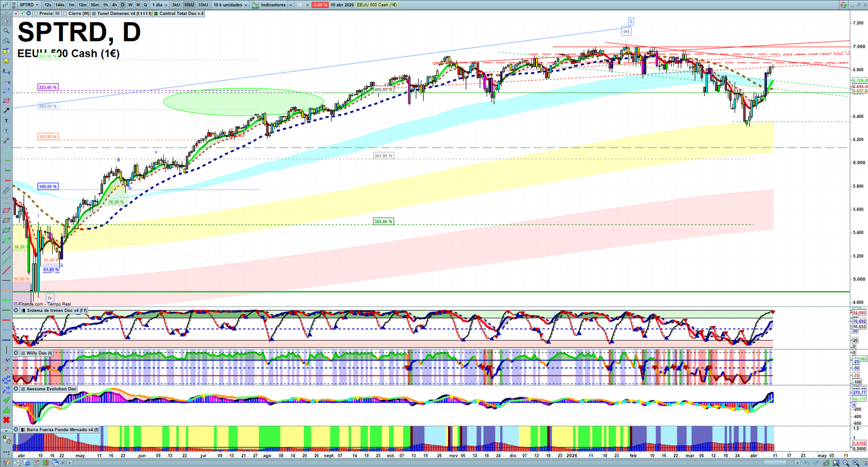This screenshot has height=467, width=868.
Task: Expand left toolbar with the down chevron
Action: 6,430
